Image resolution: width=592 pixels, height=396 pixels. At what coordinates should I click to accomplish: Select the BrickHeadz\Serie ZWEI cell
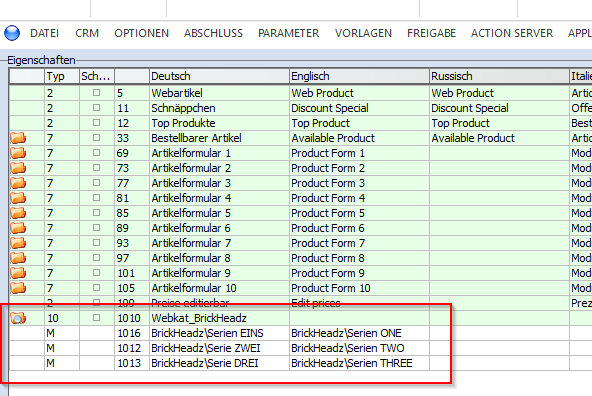219,348
